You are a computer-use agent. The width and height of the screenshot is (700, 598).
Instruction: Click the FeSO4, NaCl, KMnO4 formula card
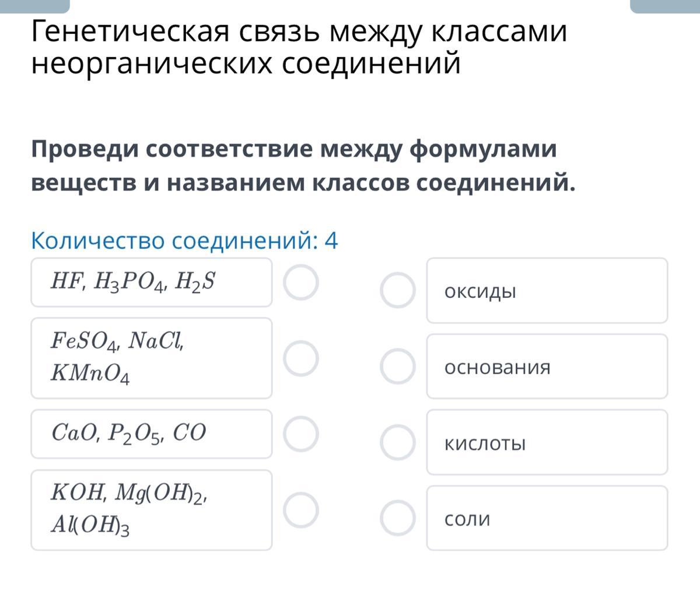(151, 358)
